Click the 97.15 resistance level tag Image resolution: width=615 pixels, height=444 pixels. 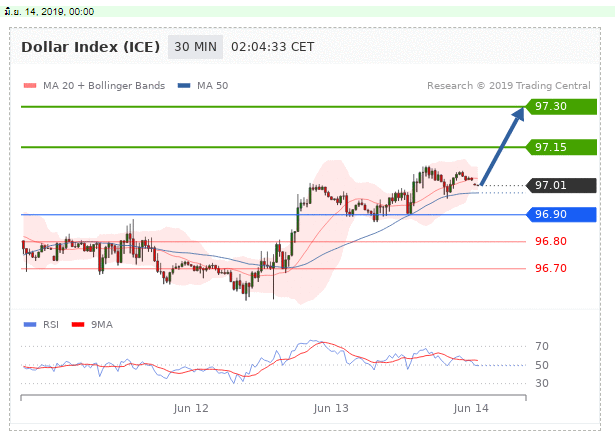[560, 147]
